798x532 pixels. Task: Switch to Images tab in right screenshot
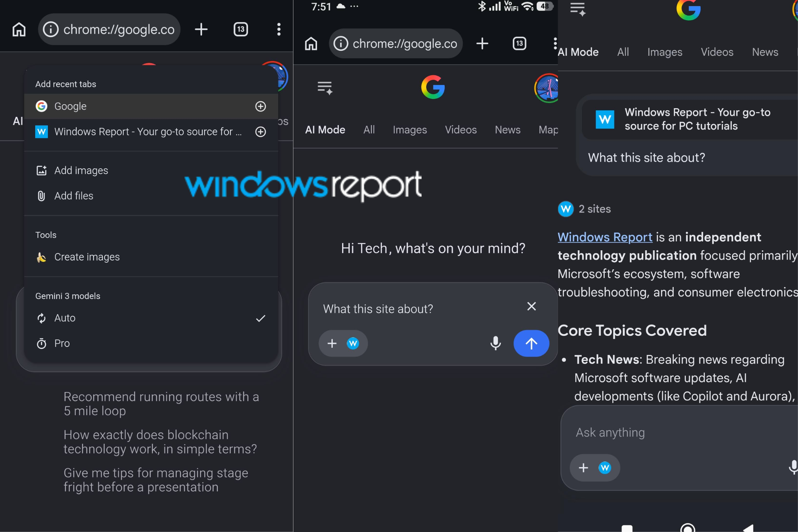coord(665,52)
